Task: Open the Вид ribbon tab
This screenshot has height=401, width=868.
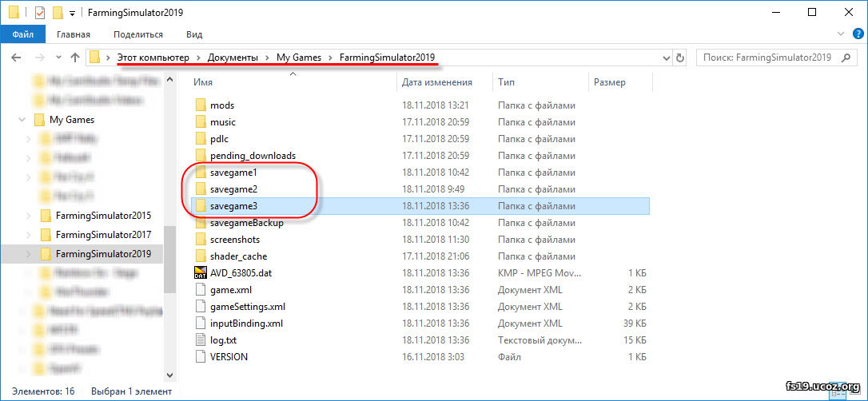Action: point(194,34)
